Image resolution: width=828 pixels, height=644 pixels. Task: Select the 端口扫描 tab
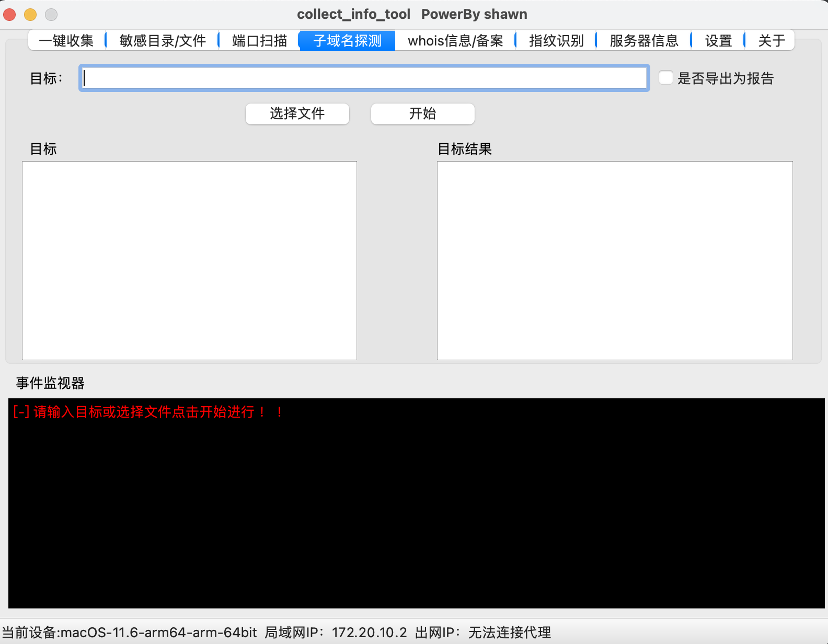point(260,41)
